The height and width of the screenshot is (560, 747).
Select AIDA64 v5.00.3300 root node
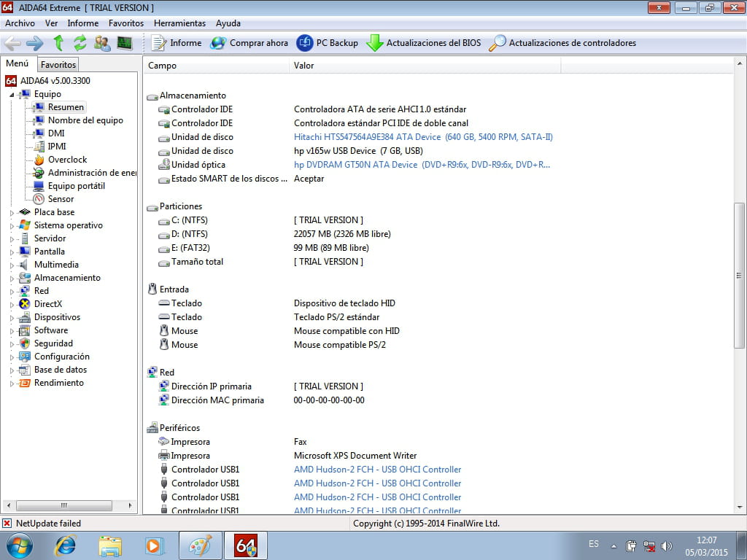coord(55,81)
